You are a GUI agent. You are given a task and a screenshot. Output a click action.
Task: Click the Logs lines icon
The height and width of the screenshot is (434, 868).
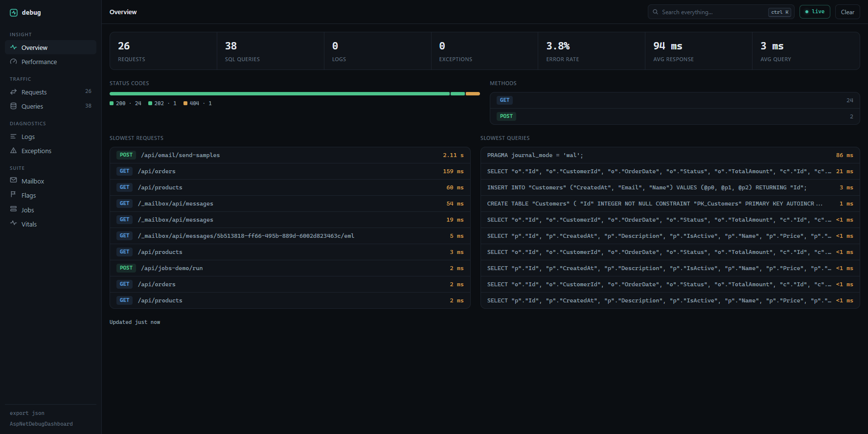pos(14,137)
